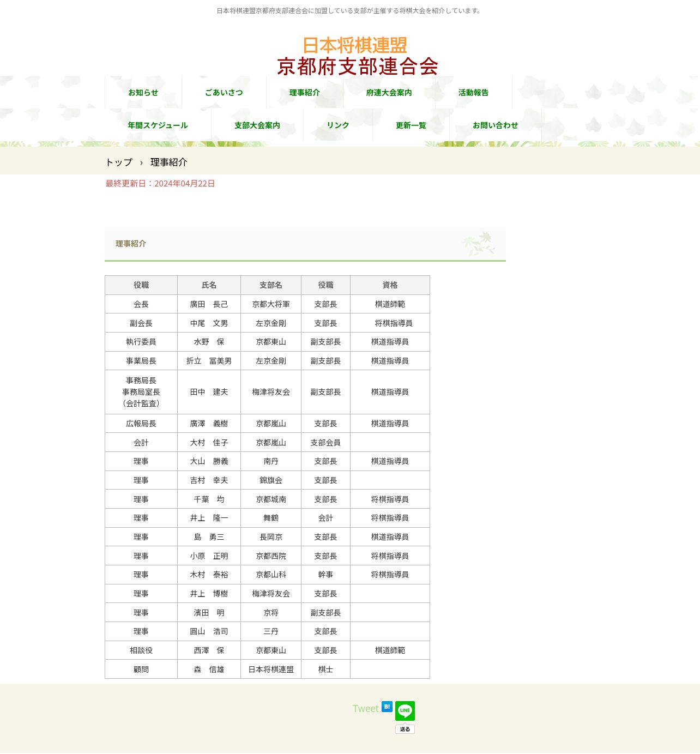Image resolution: width=700 pixels, height=754 pixels.
Task: Click the name 大村 佳子
Action: (x=209, y=443)
